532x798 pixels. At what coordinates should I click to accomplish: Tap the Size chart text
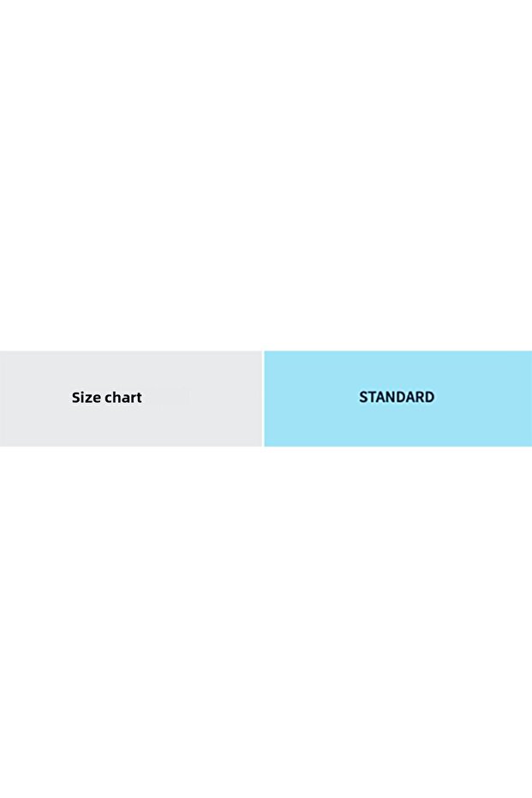pyautogui.click(x=107, y=398)
